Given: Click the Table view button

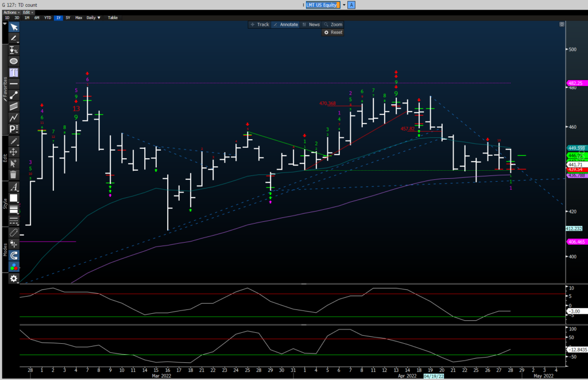Looking at the screenshot, I should tap(113, 18).
